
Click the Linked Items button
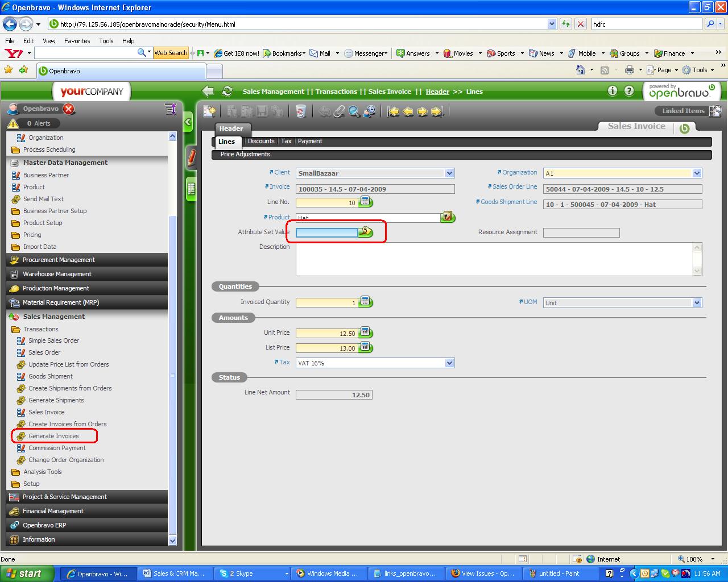click(x=683, y=111)
